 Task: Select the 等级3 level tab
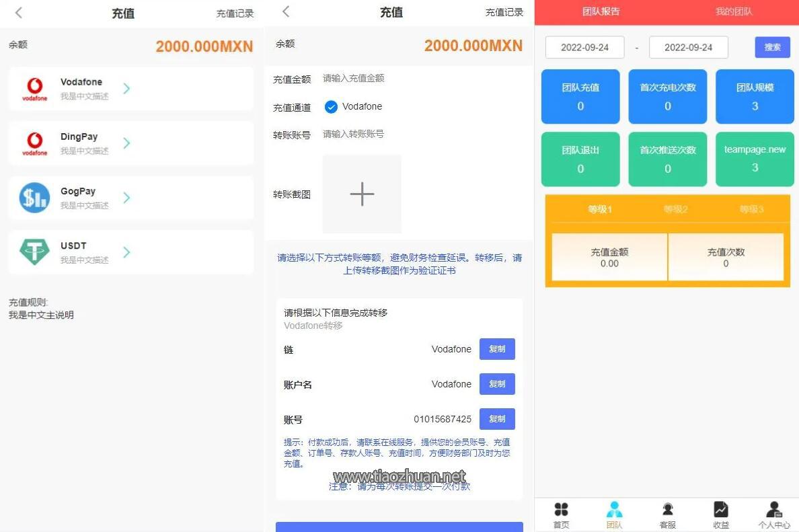[751, 209]
